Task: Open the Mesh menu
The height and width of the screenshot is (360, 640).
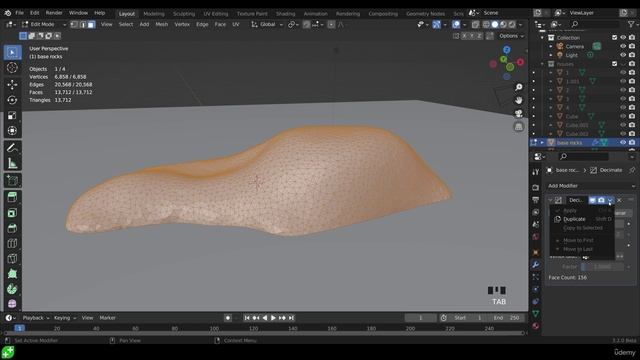Action: (x=162, y=24)
